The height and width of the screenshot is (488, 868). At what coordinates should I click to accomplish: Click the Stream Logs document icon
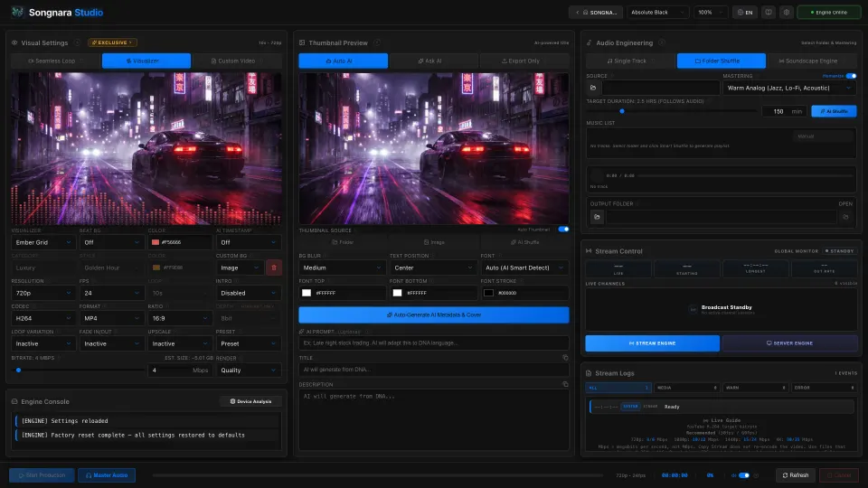click(589, 373)
